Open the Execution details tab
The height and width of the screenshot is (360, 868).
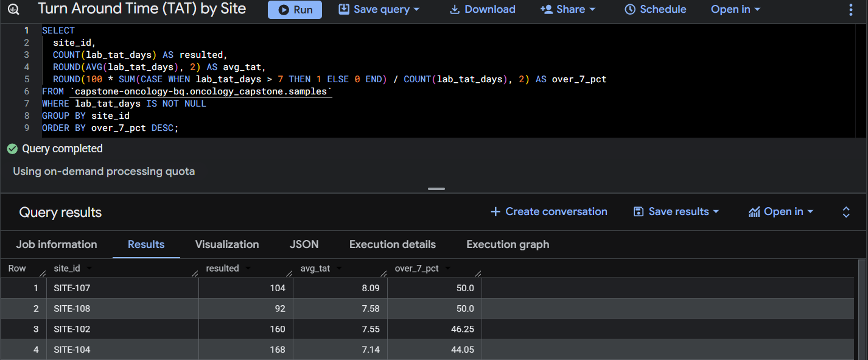point(393,244)
